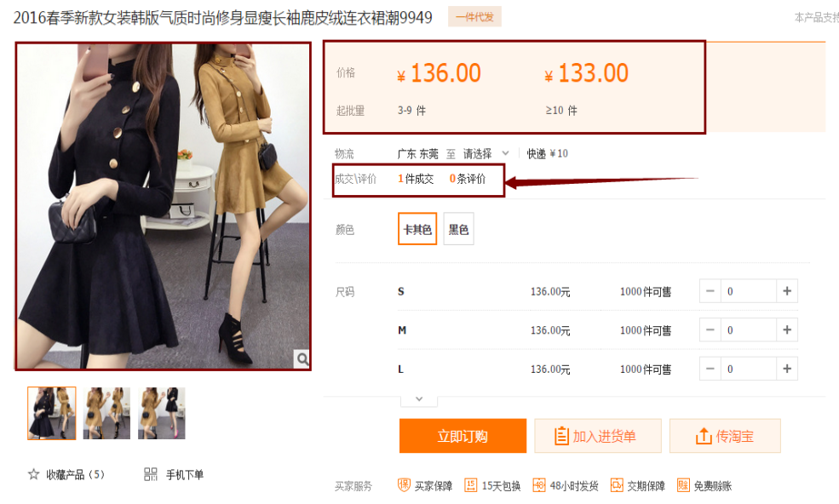The width and height of the screenshot is (839, 504).
Task: Open the QR code mobile order icon
Action: click(x=151, y=474)
